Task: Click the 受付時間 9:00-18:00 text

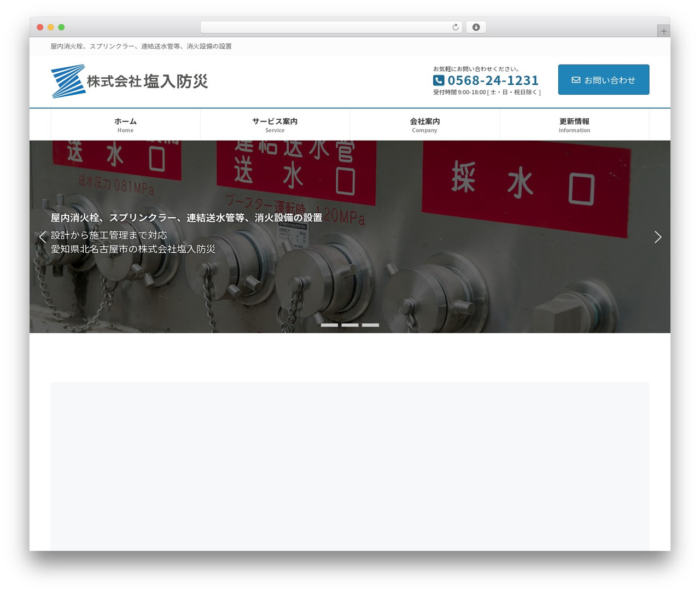Action: pyautogui.click(x=487, y=92)
